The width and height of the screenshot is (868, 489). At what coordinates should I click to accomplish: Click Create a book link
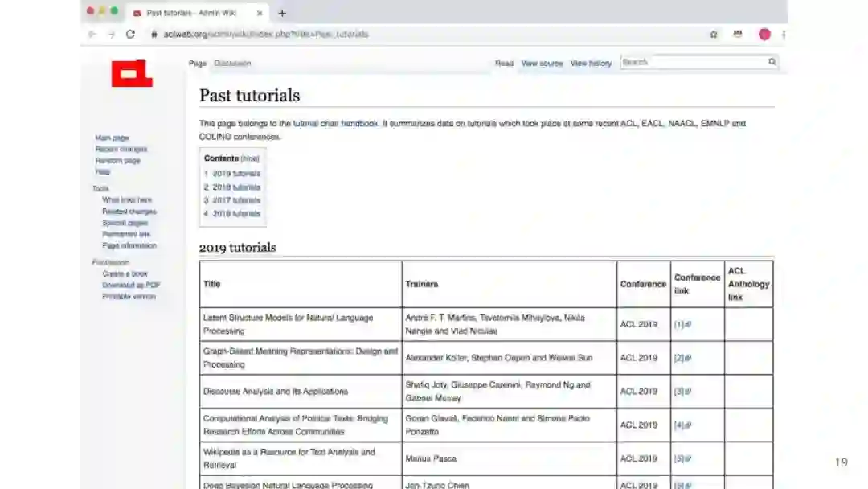[125, 273]
